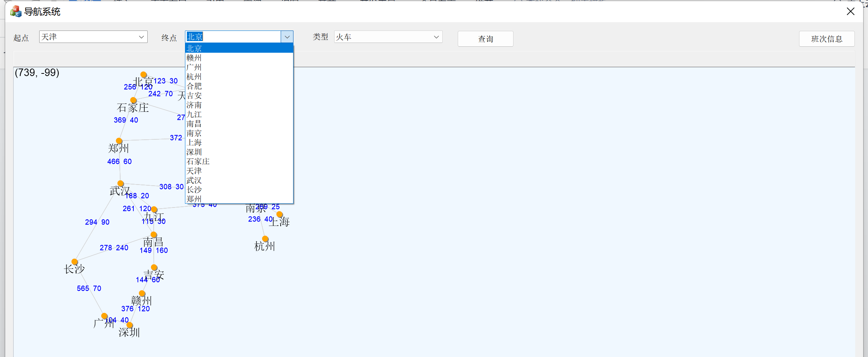Click edge label 565 70
Viewport: 868px width, 357px height.
[89, 288]
